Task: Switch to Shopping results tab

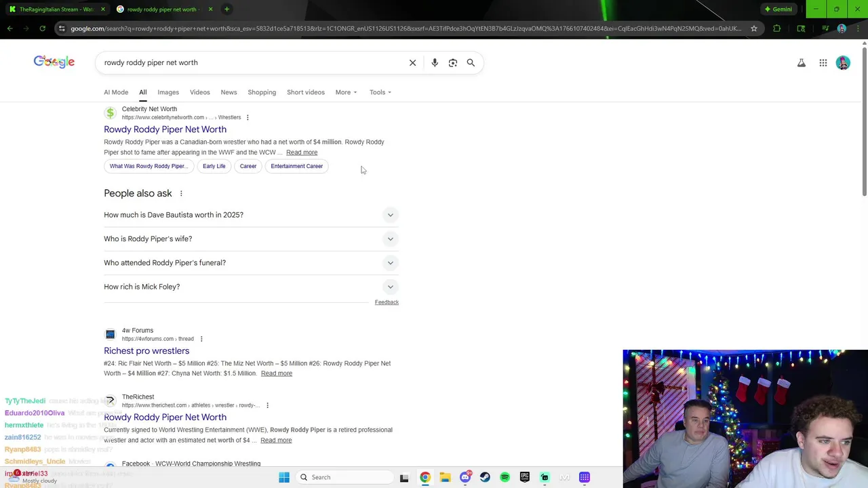Action: 262,92
